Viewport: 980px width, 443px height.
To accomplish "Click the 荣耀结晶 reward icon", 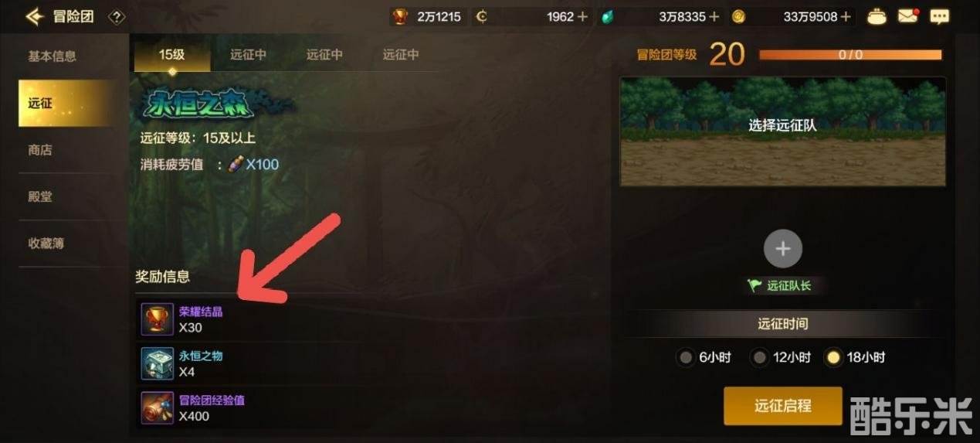I will (158, 319).
